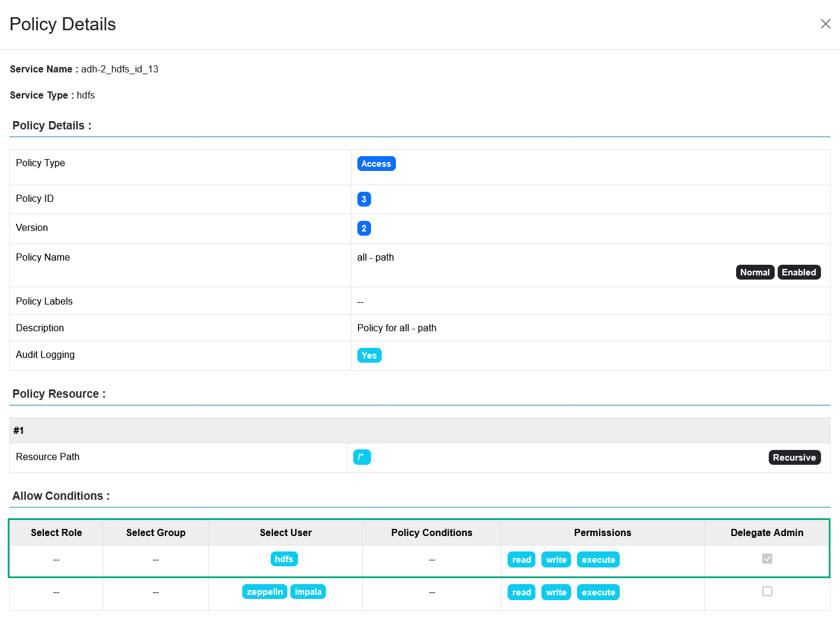Click the Normal badge

pos(755,272)
